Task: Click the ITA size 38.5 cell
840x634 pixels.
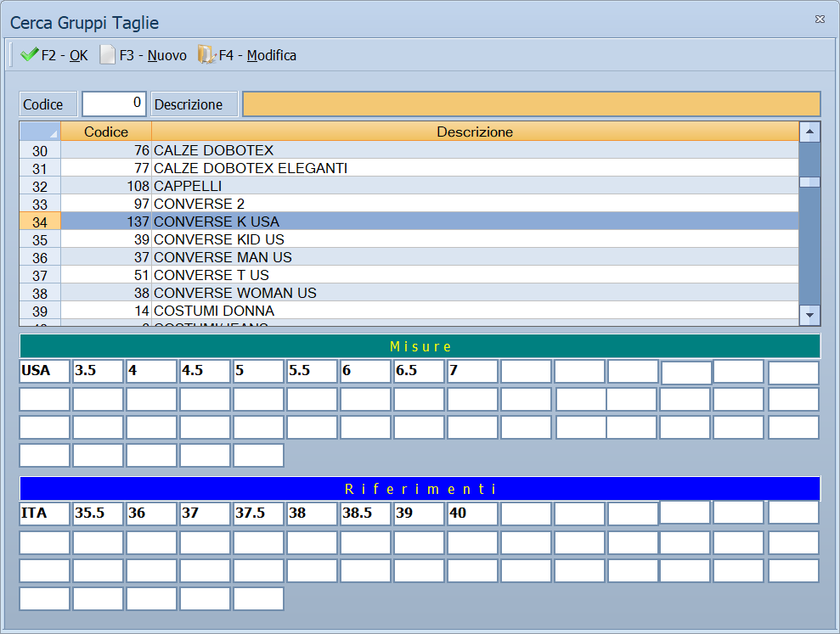Action: tap(365, 513)
